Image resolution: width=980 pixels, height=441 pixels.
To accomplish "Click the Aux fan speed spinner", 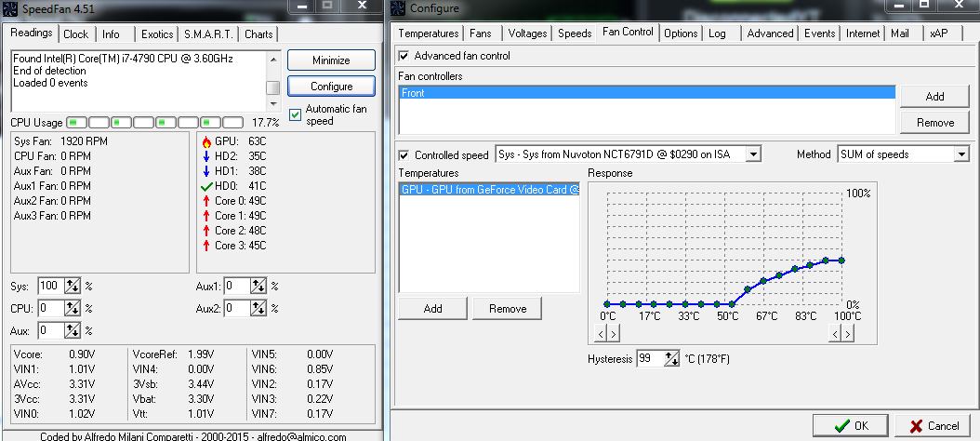I will pyautogui.click(x=73, y=330).
